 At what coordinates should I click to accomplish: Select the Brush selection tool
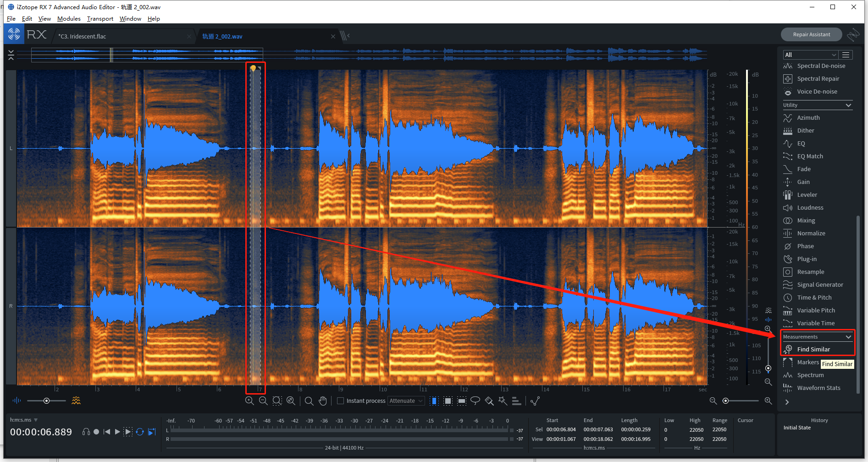pyautogui.click(x=489, y=401)
